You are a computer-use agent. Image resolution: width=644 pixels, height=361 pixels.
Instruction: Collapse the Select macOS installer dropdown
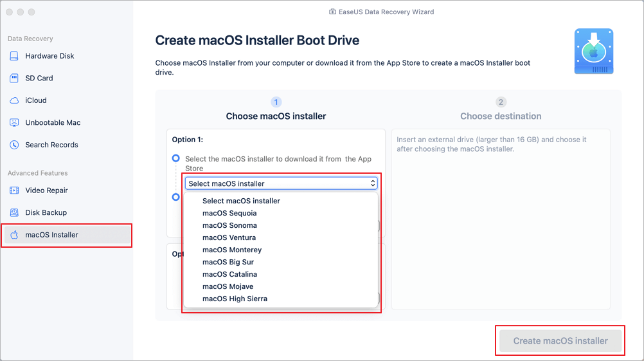[281, 183]
